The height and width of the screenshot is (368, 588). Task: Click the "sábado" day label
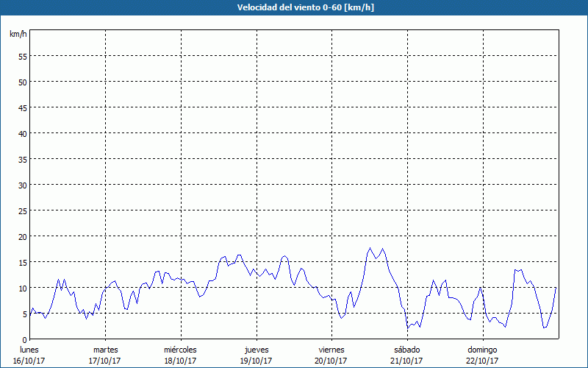(x=406, y=350)
